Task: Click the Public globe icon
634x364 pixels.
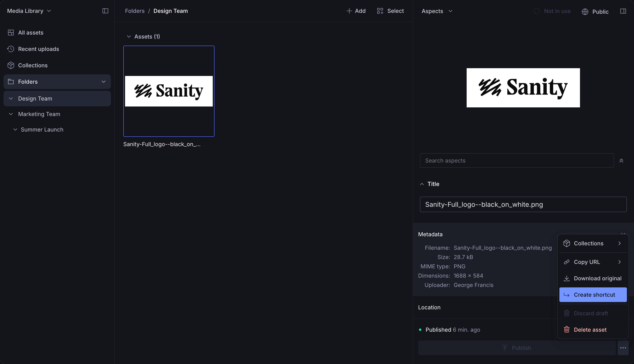Action: [x=585, y=12]
